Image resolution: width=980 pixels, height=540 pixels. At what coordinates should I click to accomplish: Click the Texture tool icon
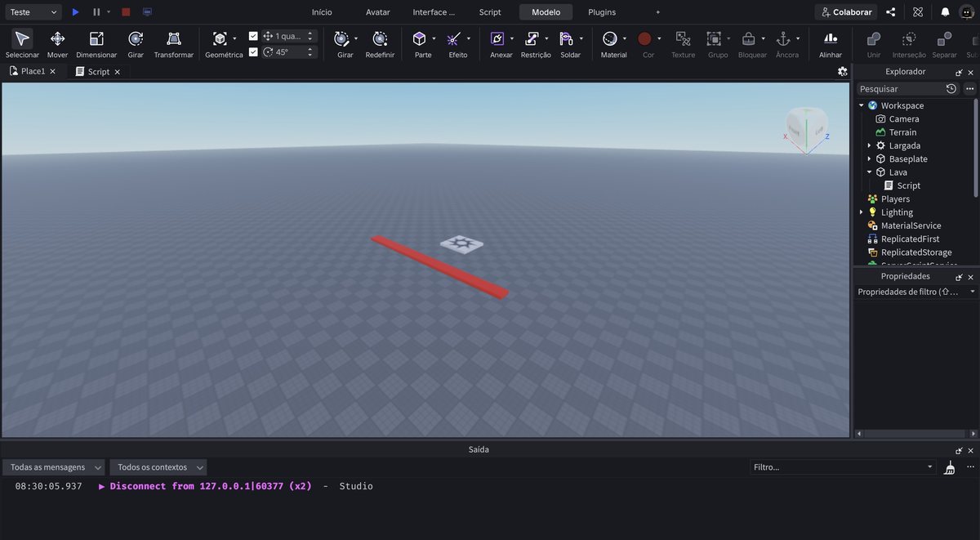coord(683,38)
